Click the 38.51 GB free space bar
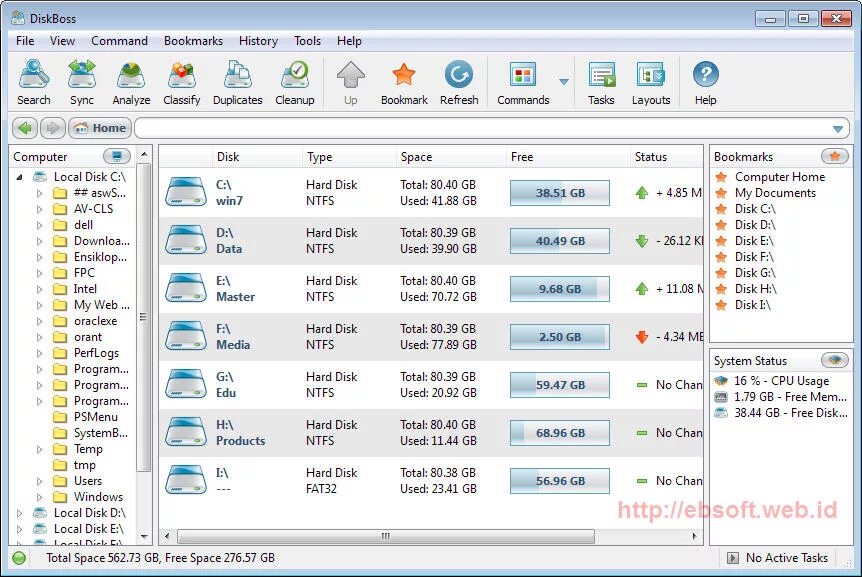This screenshot has height=577, width=862. pyautogui.click(x=560, y=192)
